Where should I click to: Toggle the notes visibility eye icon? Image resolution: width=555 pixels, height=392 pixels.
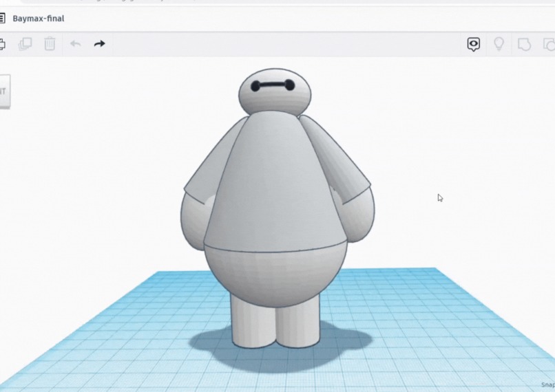474,45
